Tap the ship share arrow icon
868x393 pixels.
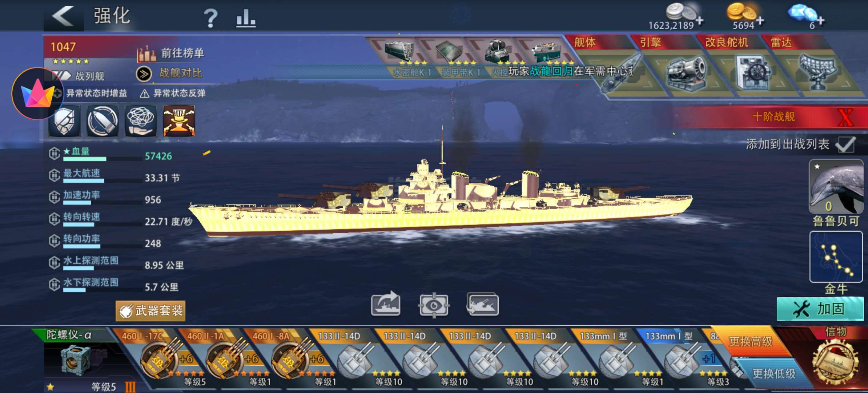point(386,303)
